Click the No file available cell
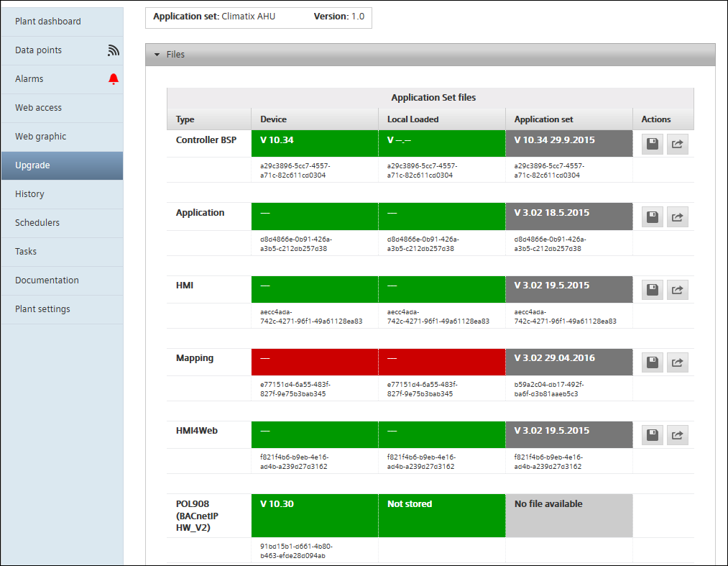Screen dimensions: 728x566 click(x=569, y=516)
